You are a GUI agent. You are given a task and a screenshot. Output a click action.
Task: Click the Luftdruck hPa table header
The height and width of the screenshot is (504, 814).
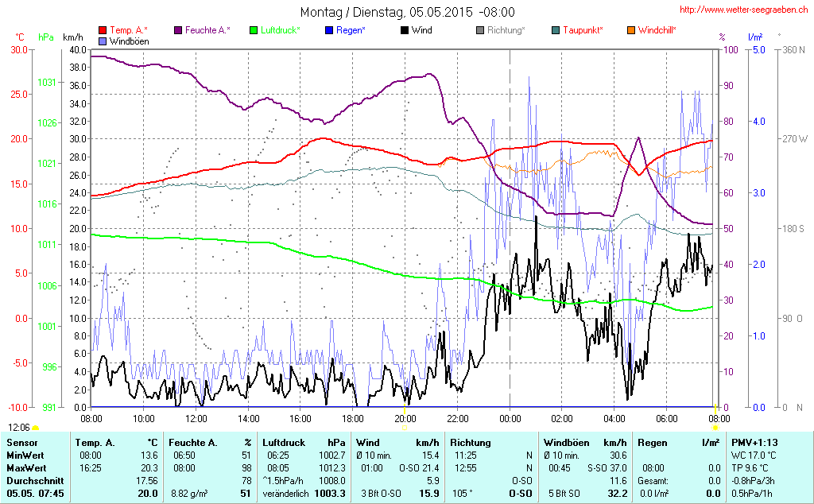pos(303,442)
